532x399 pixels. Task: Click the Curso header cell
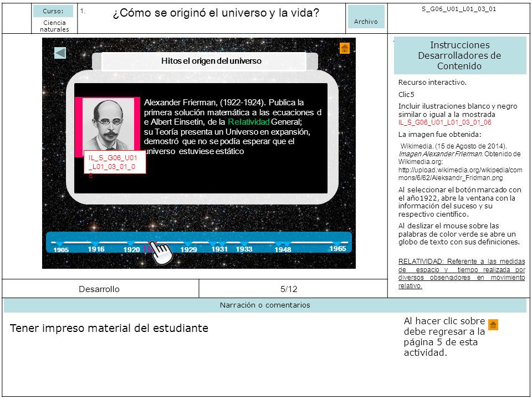(53, 11)
